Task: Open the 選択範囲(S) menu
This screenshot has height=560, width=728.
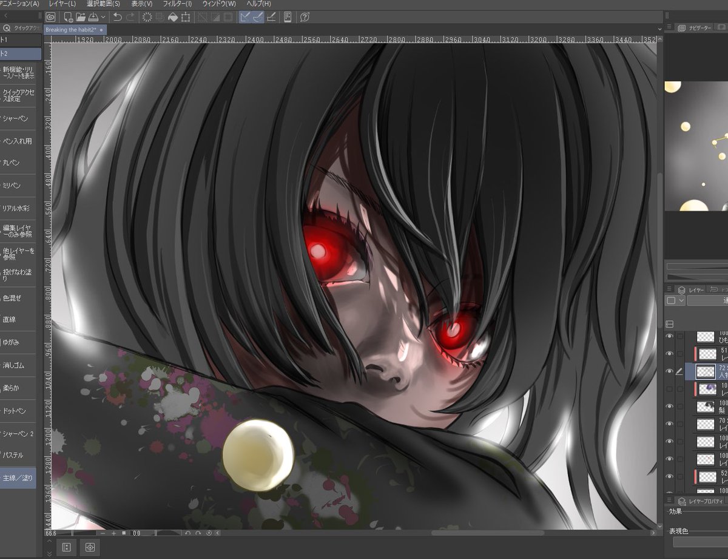Action: [x=103, y=4]
